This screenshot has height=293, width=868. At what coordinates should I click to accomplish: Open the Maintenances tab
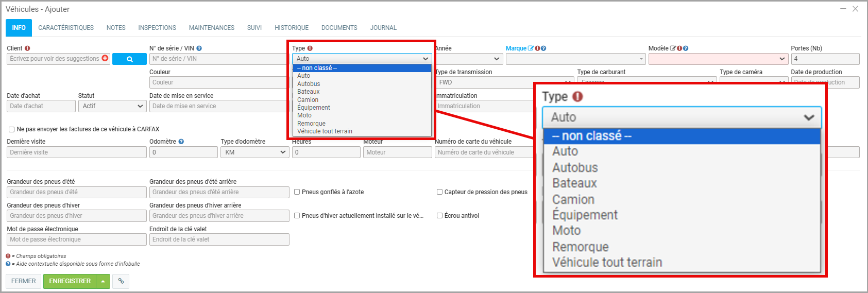click(211, 28)
